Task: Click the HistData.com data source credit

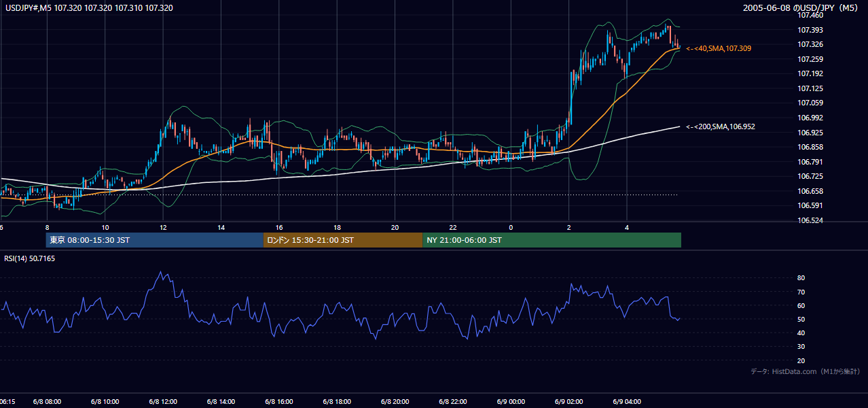Action: [x=806, y=371]
